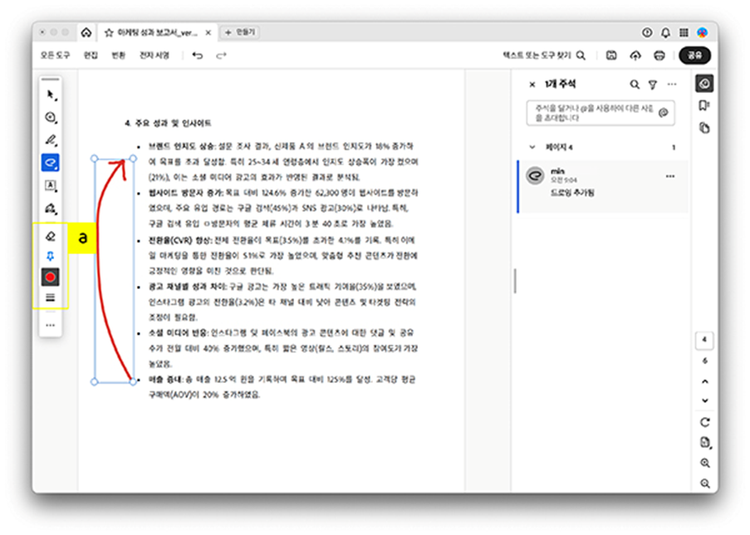The height and width of the screenshot is (535, 750).
Task: Open the red drawing color picker
Action: (50, 277)
